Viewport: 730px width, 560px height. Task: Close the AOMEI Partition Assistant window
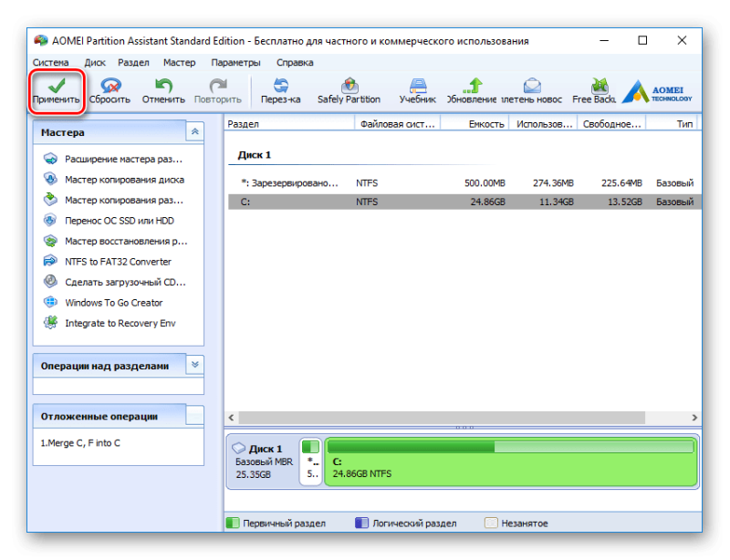[682, 40]
